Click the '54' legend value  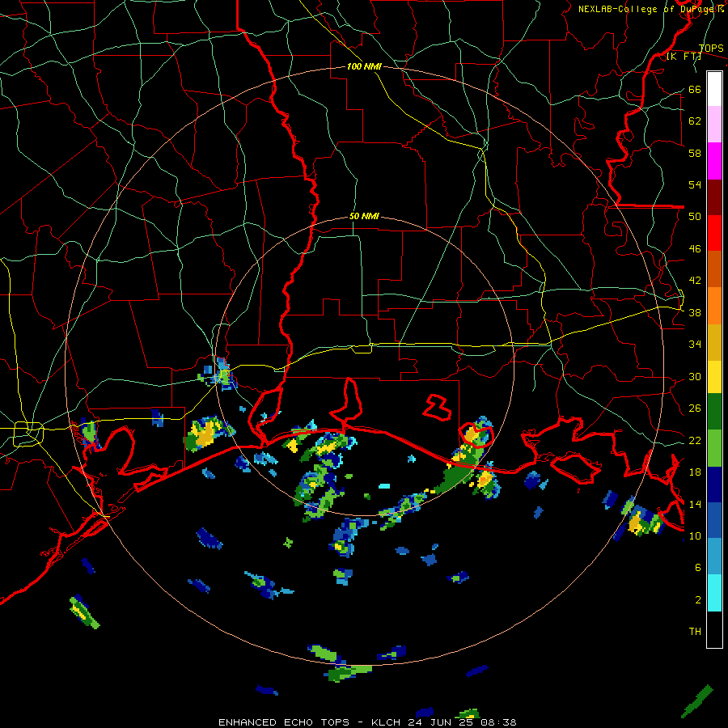(x=695, y=184)
